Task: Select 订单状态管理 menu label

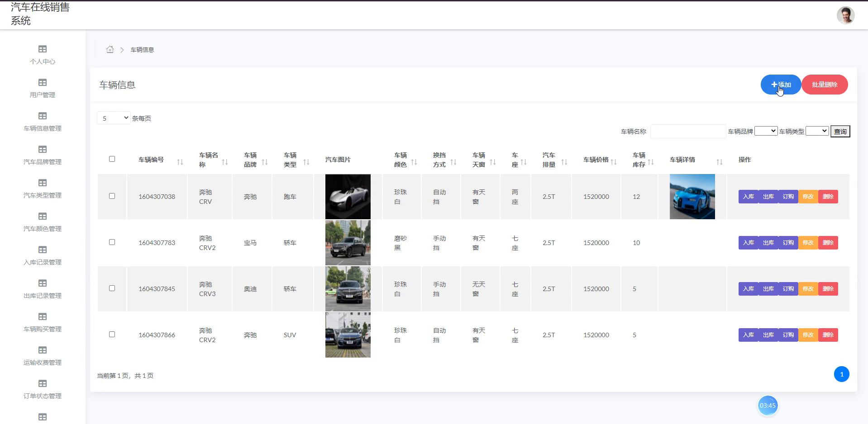Action: coord(43,396)
